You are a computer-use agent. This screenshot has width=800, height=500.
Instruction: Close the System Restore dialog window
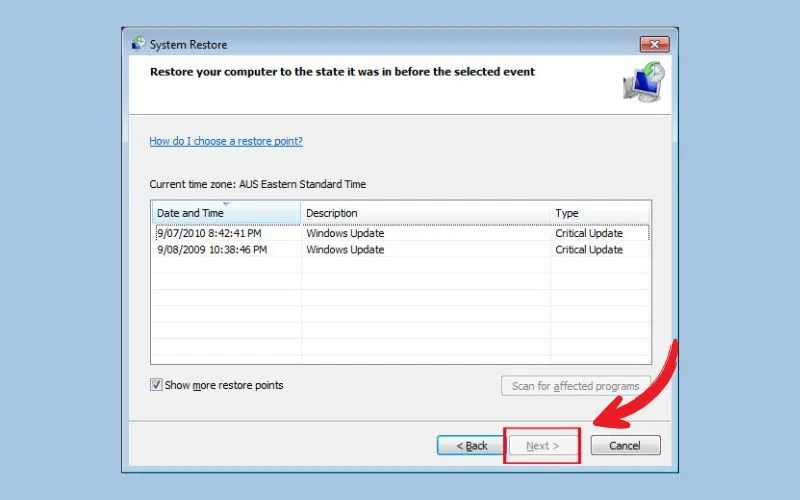click(x=653, y=44)
